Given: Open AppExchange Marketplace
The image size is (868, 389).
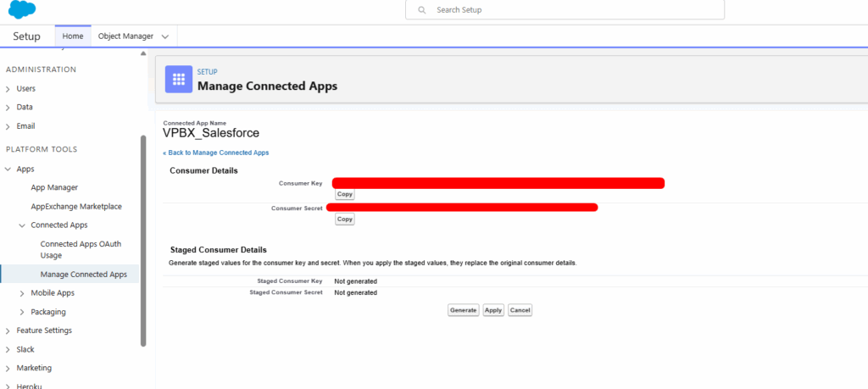Looking at the screenshot, I should click(76, 207).
